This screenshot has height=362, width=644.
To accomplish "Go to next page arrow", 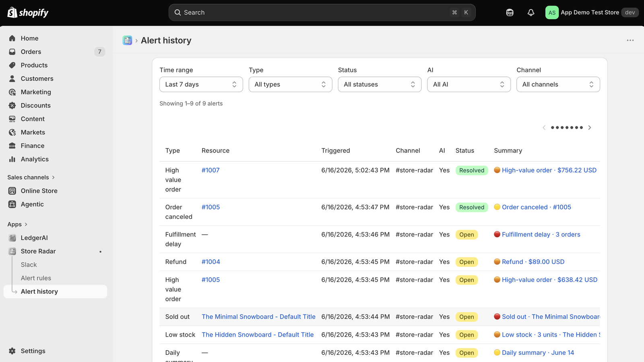I will tap(590, 128).
